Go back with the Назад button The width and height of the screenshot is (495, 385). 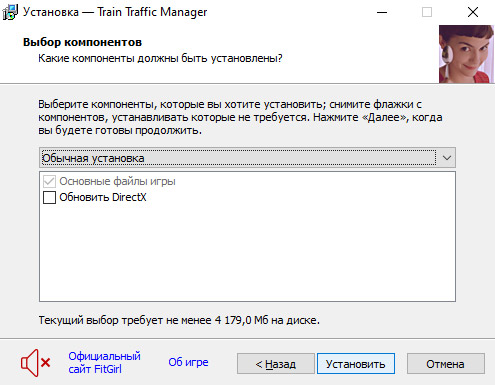(276, 364)
